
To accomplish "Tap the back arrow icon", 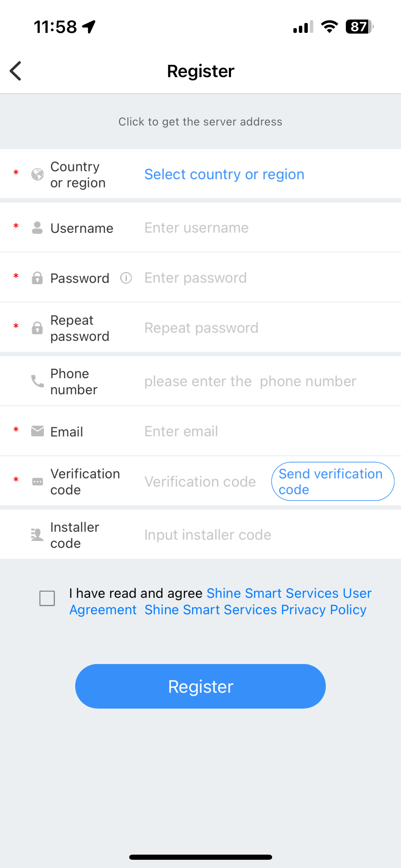I will pyautogui.click(x=16, y=71).
